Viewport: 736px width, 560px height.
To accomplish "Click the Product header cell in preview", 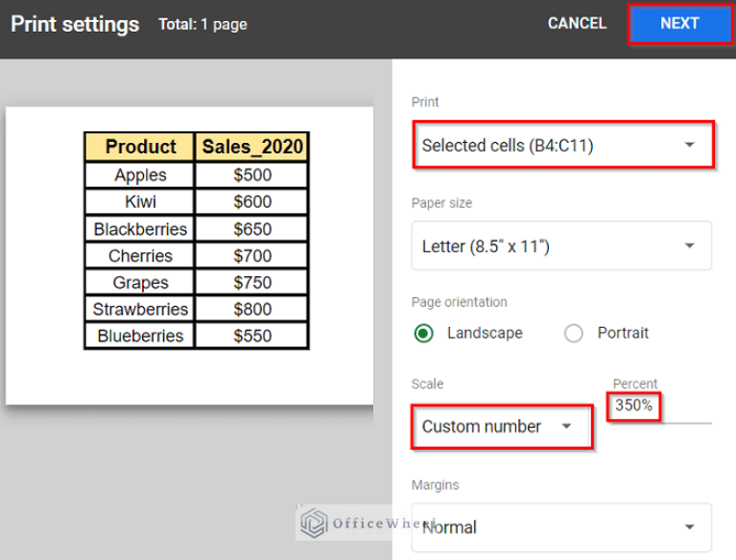I will (x=140, y=147).
